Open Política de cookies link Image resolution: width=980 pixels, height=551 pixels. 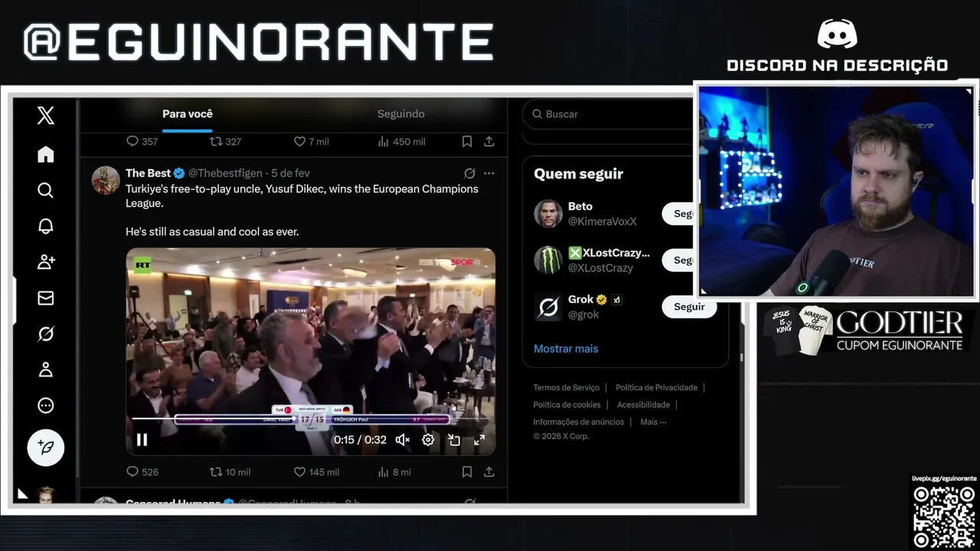point(567,405)
